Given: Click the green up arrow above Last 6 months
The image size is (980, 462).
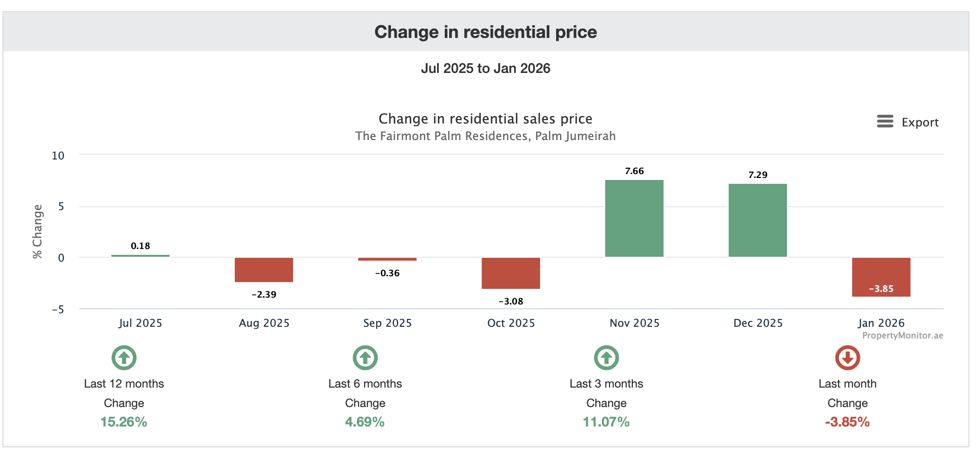Looking at the screenshot, I should (x=365, y=358).
